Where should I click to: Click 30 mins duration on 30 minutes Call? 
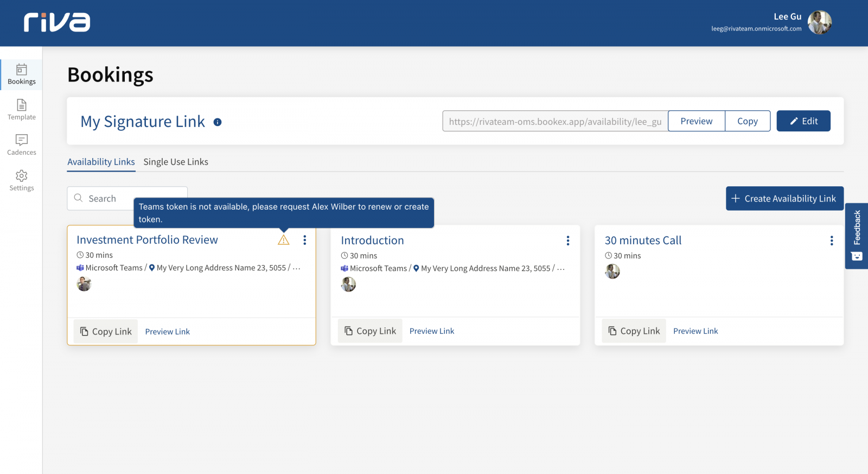(623, 256)
